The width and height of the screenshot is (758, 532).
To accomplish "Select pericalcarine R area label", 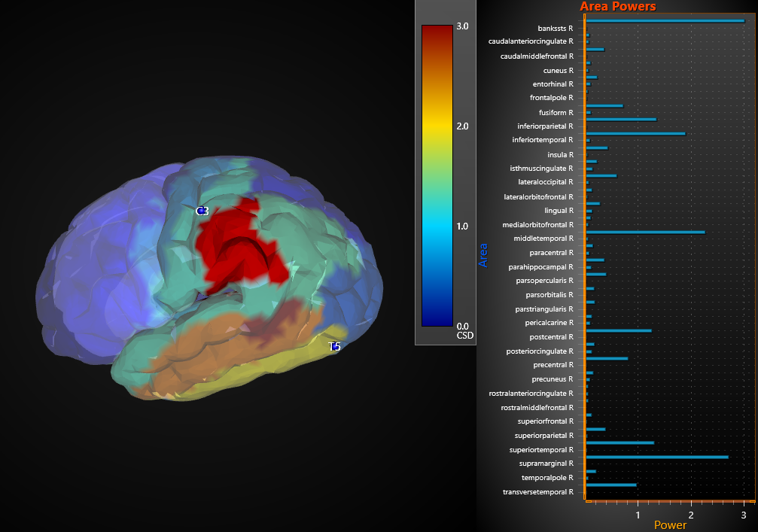I will pyautogui.click(x=549, y=322).
